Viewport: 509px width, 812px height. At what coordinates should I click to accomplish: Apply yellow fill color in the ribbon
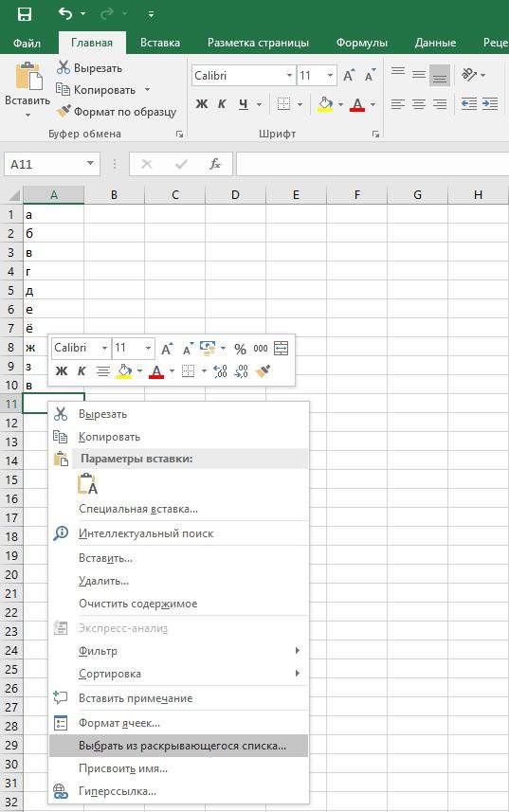[325, 104]
